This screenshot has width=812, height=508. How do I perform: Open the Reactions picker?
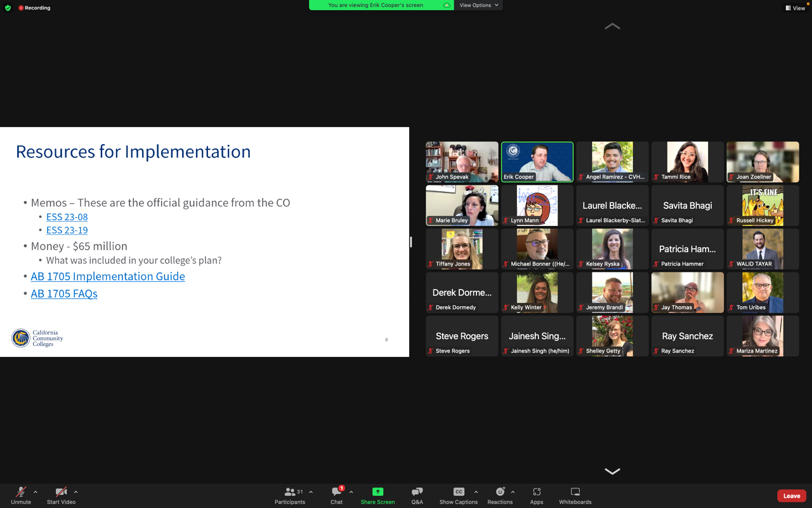pyautogui.click(x=500, y=492)
